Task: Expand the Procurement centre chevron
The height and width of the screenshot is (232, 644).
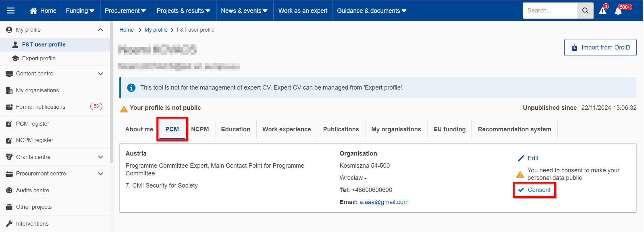Action: (x=100, y=173)
